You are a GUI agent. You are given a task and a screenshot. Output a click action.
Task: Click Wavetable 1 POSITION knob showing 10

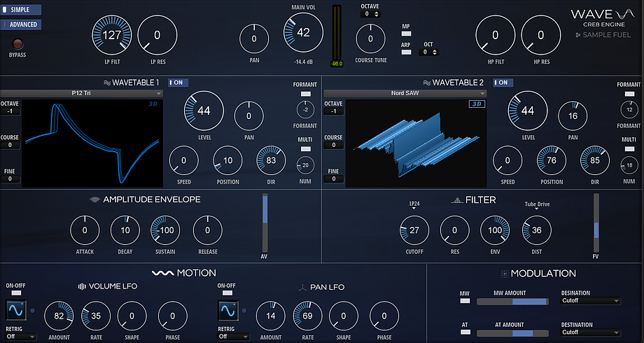point(227,160)
